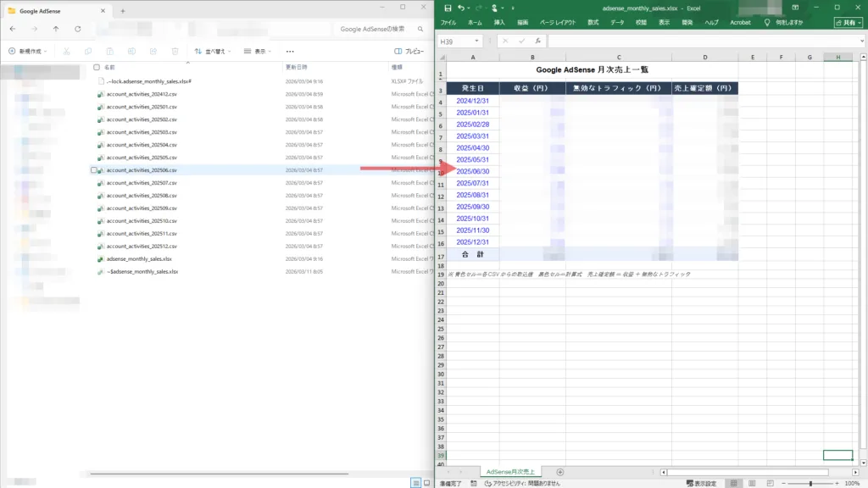Screen dimensions: 868x488
Task: Go up one folder level in Explorer
Action: (56, 29)
